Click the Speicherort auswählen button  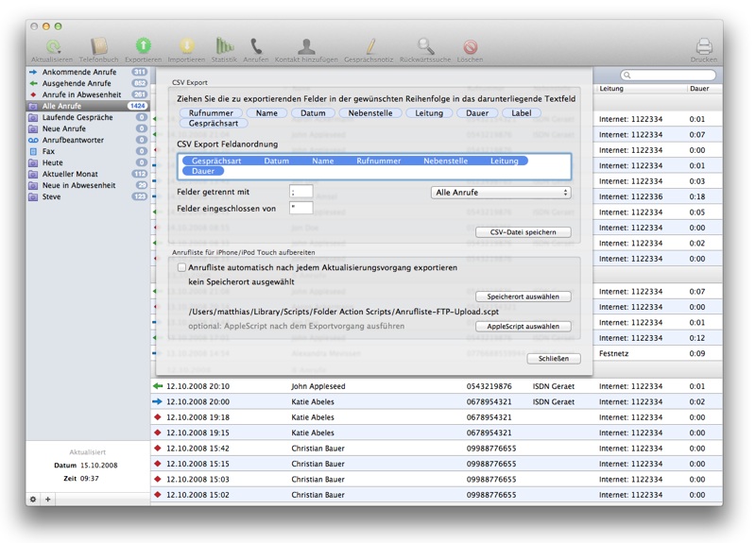point(523,297)
